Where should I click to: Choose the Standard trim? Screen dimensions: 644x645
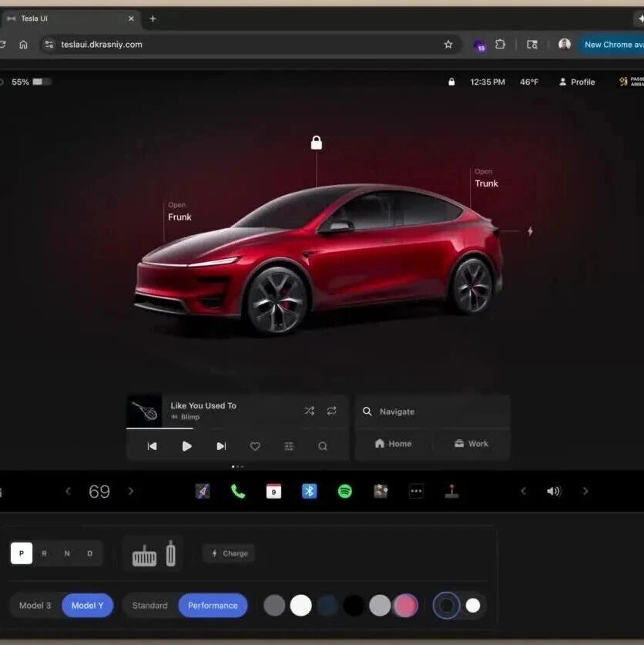click(149, 606)
